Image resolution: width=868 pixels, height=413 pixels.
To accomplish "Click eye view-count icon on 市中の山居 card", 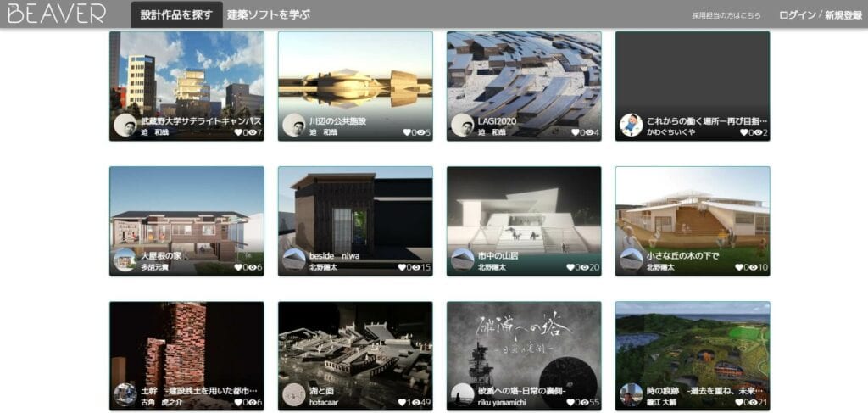I will pos(585,267).
